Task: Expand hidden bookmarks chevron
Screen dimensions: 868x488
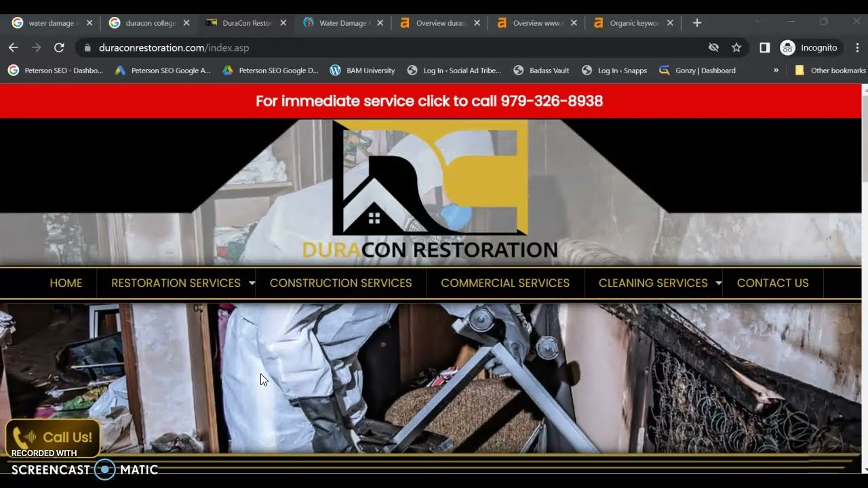Action: tap(776, 70)
